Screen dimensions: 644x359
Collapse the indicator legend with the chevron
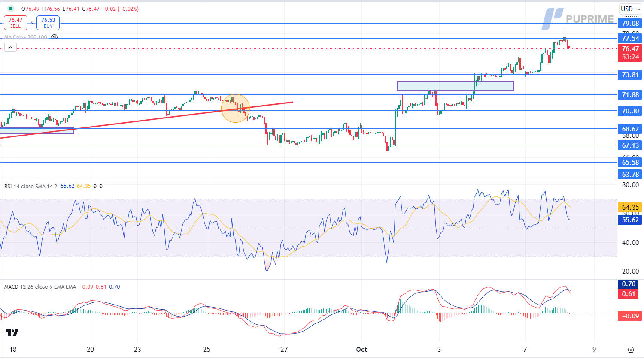[x=10, y=48]
